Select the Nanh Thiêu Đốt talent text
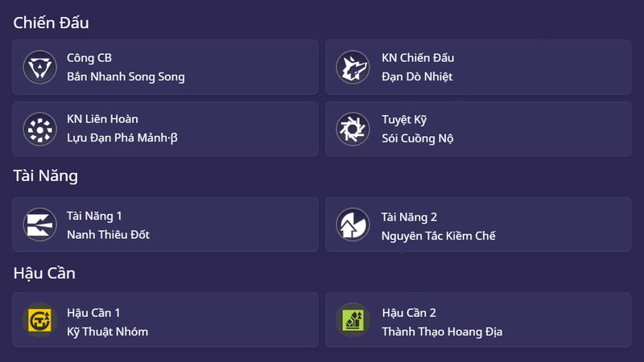 click(108, 235)
